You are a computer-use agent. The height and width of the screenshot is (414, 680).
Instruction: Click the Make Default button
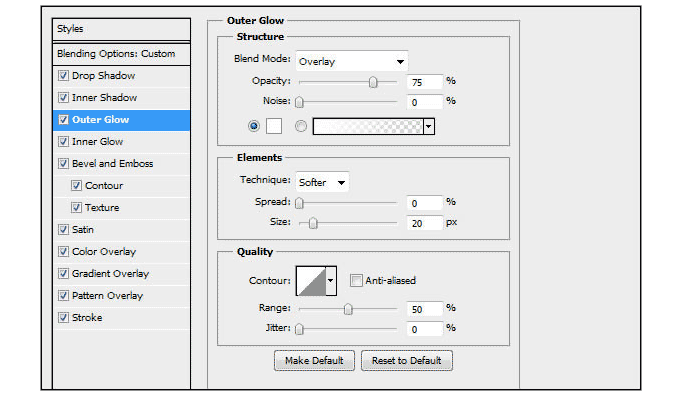[314, 360]
